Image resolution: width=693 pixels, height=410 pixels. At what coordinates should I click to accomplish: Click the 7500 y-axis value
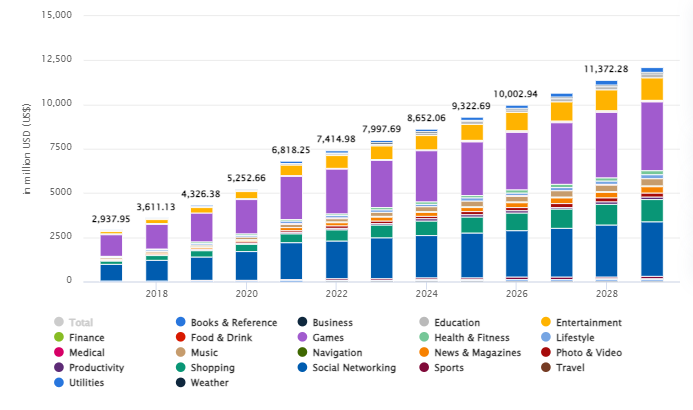61,148
